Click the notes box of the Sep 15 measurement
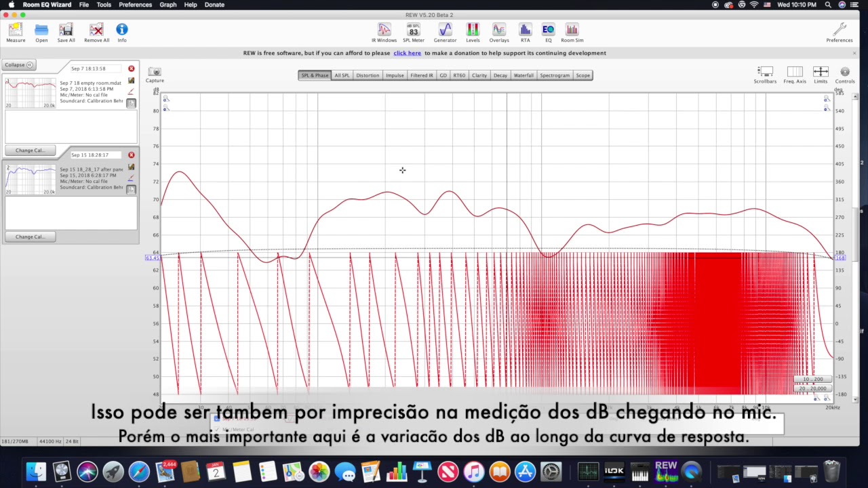The image size is (868, 488). click(x=71, y=213)
